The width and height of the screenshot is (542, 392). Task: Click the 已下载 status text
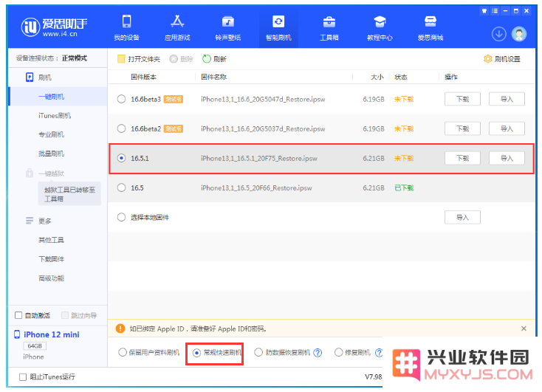pyautogui.click(x=404, y=188)
